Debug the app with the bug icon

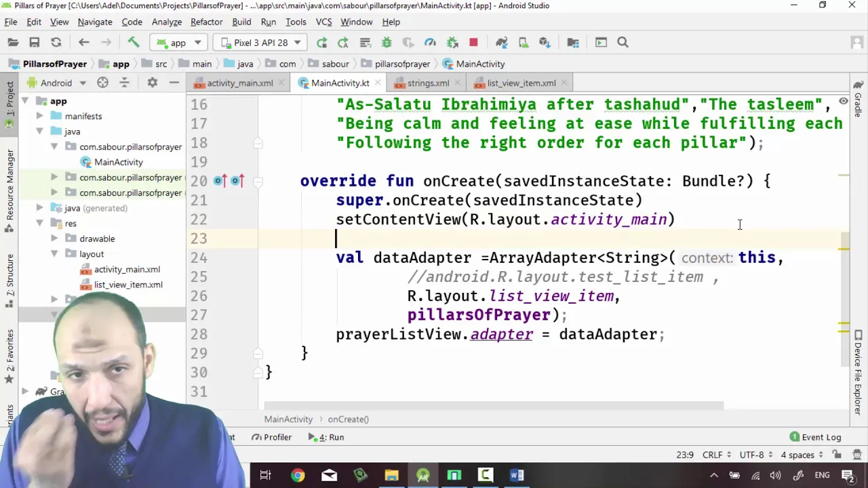pyautogui.click(x=387, y=43)
